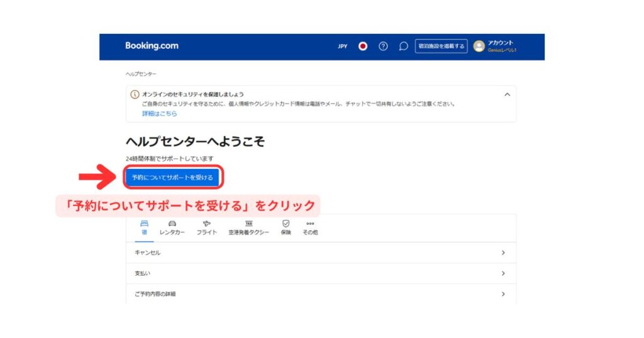Open the ご予約内容の詳細 topic row
The height and width of the screenshot is (338, 644).
(321, 294)
